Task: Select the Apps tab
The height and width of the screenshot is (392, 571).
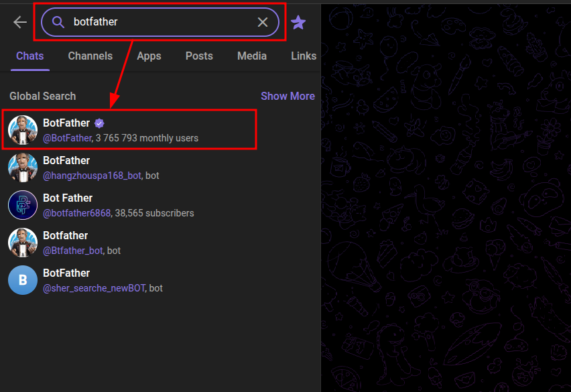Action: [x=149, y=56]
